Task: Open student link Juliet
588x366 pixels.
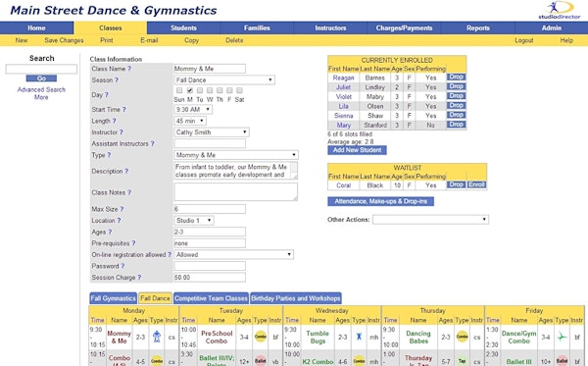Action: click(343, 87)
